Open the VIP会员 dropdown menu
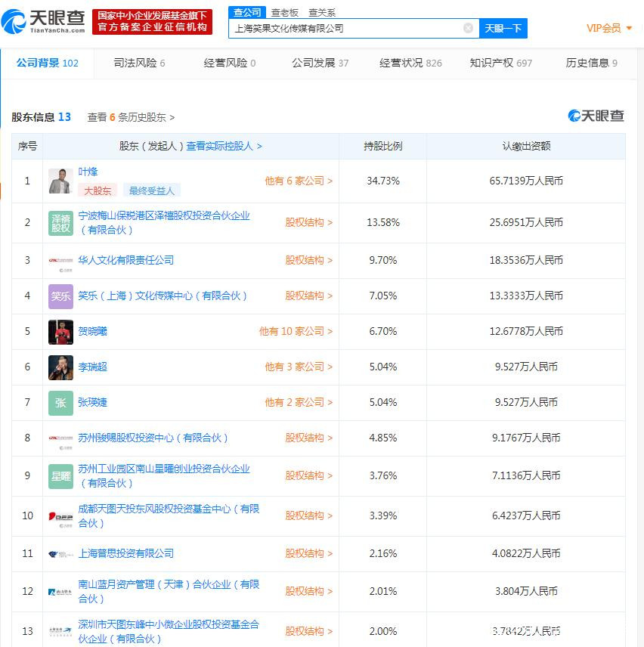 [609, 28]
